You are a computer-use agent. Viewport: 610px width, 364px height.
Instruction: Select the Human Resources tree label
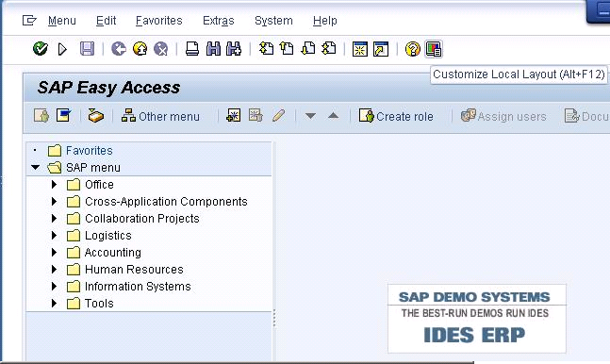click(134, 269)
